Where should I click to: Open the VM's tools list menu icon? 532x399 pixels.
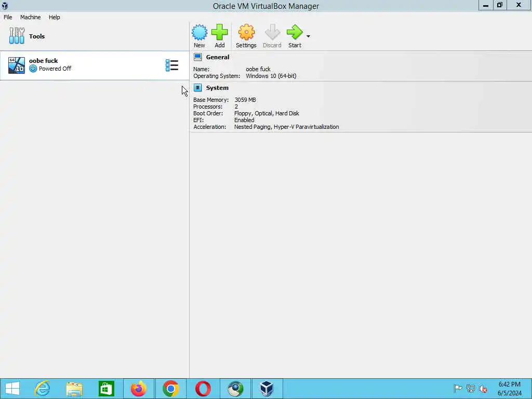point(171,65)
